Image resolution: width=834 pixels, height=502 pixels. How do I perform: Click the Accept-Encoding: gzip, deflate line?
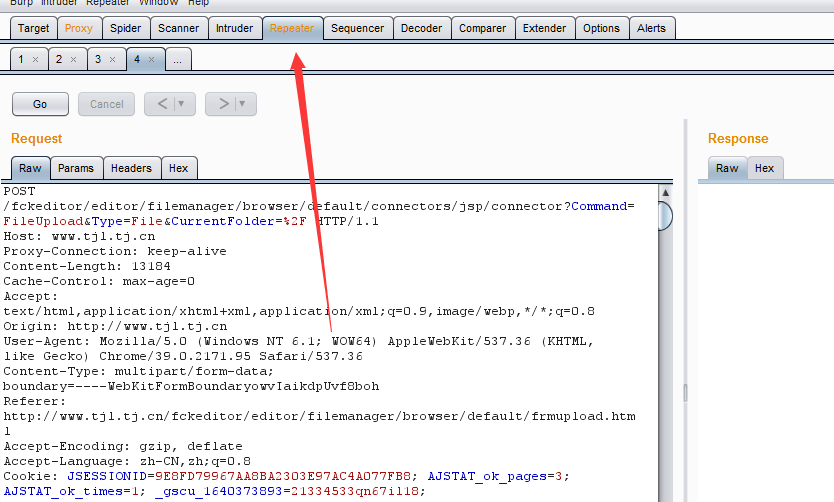(123, 446)
